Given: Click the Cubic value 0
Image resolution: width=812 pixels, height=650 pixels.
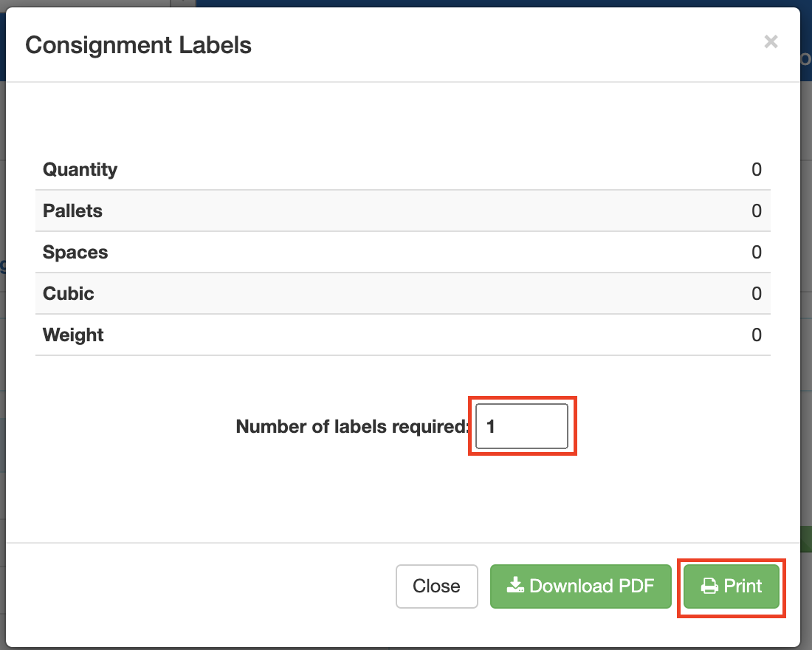Looking at the screenshot, I should [756, 293].
